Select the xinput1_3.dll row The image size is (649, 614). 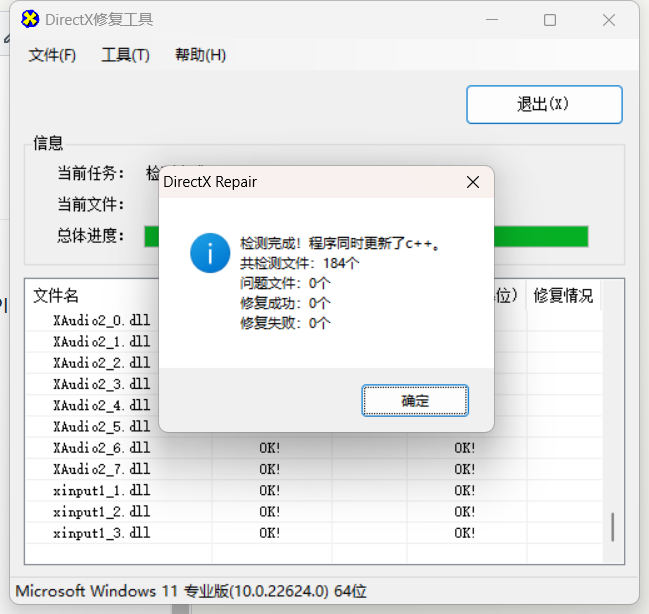(x=314, y=533)
